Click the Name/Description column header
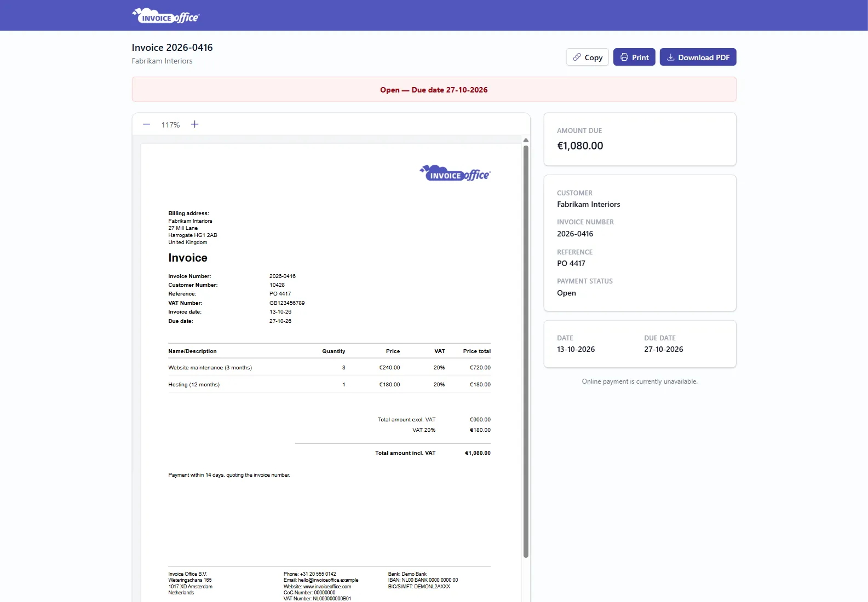 click(192, 351)
